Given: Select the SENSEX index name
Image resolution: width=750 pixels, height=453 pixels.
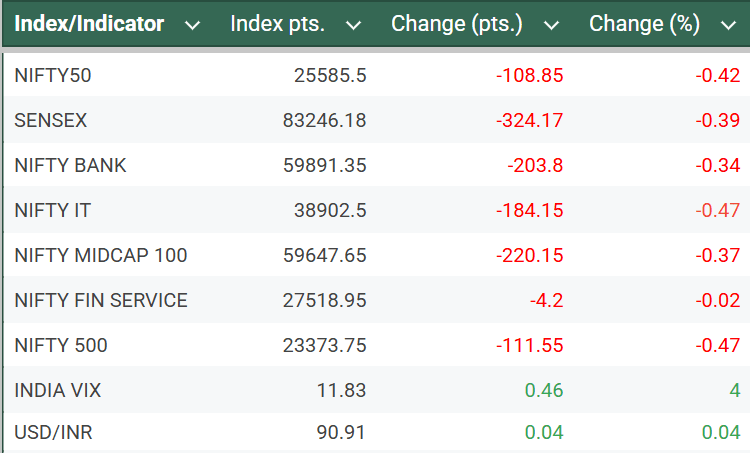Looking at the screenshot, I should point(51,120).
